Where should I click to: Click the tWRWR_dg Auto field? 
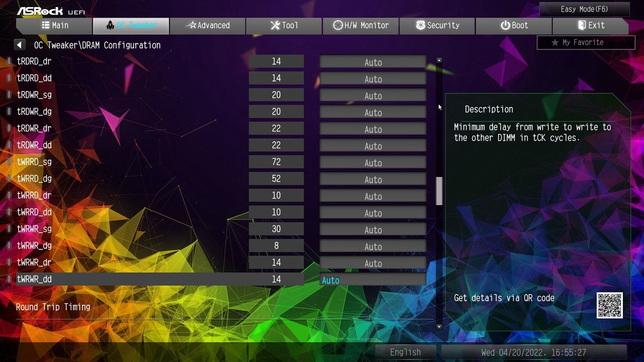click(373, 246)
